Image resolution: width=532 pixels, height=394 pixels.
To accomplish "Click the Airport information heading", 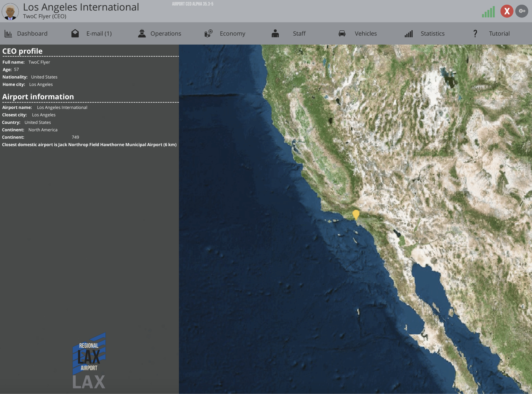I will coord(38,97).
